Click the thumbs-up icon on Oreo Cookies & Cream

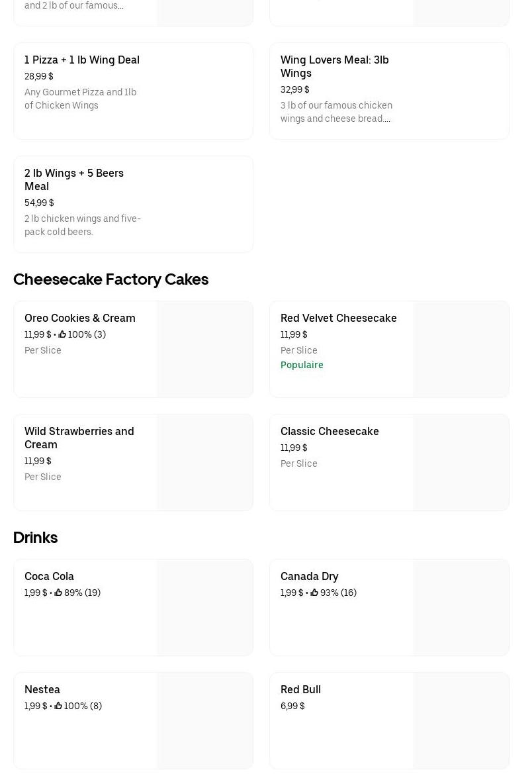(x=62, y=334)
